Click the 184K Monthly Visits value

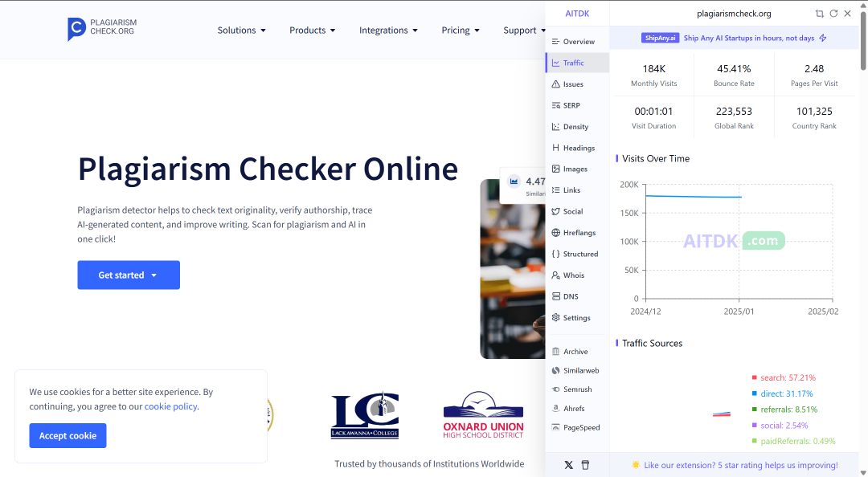click(x=653, y=69)
